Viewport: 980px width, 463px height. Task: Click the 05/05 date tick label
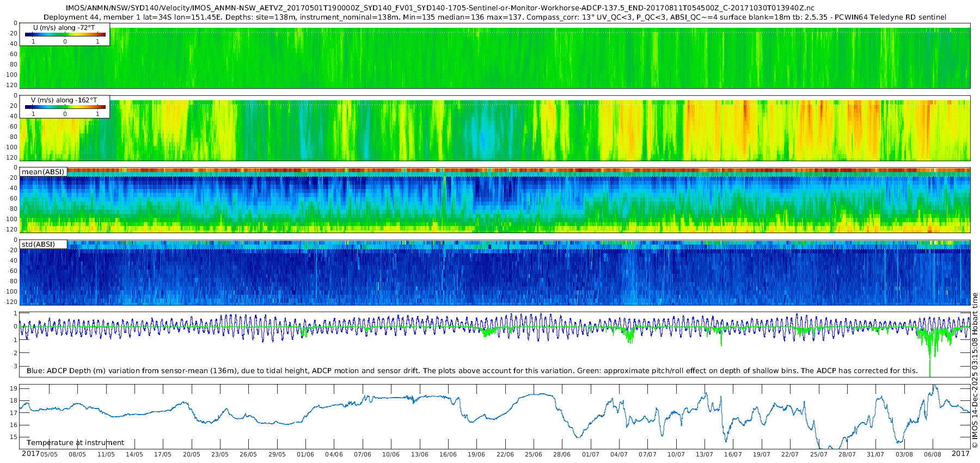[49, 454]
